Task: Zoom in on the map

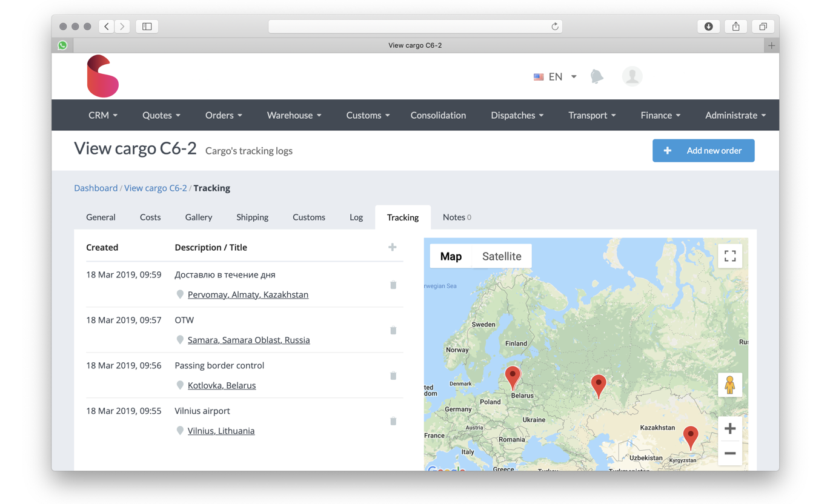Action: pyautogui.click(x=730, y=429)
